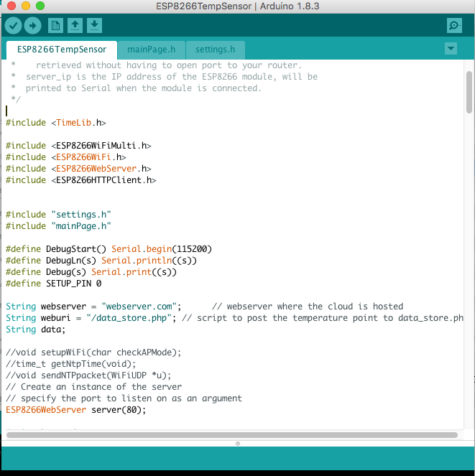Switch to the mainPage.h tab
This screenshot has height=476, width=475.
point(152,50)
